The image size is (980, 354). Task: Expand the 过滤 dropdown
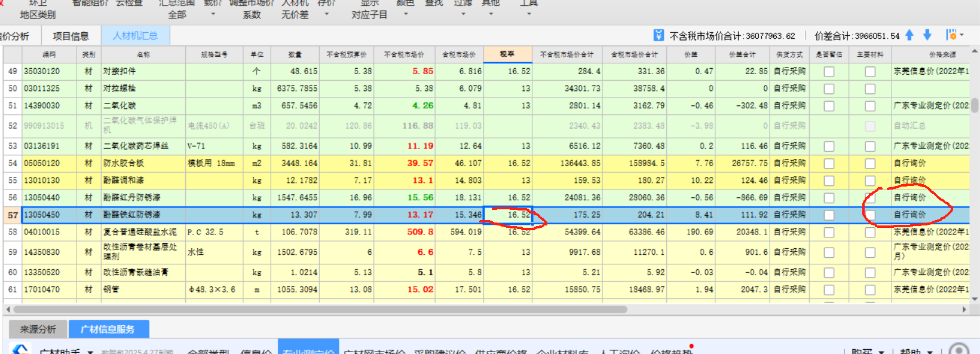click(x=463, y=14)
